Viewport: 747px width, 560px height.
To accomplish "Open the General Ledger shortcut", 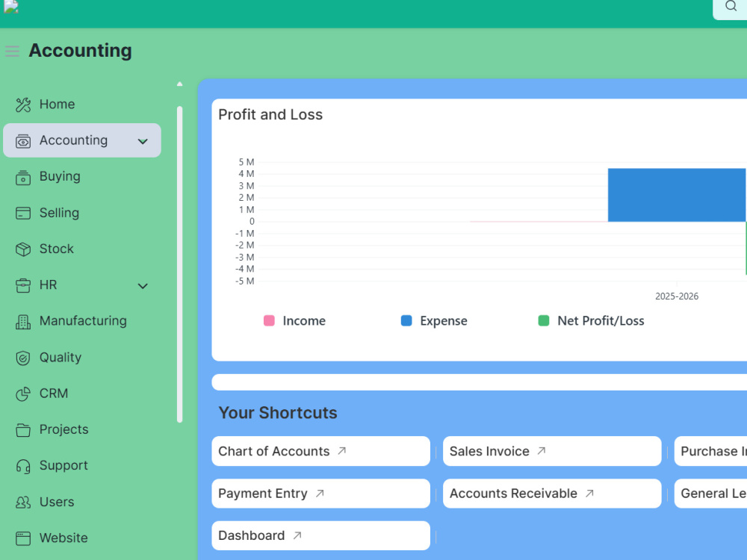I will (x=711, y=494).
